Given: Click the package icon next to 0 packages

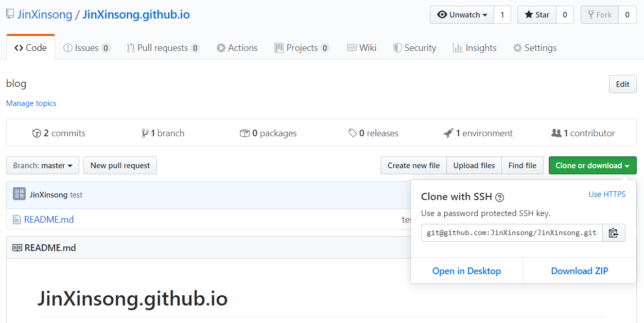Looking at the screenshot, I should click(x=245, y=133).
